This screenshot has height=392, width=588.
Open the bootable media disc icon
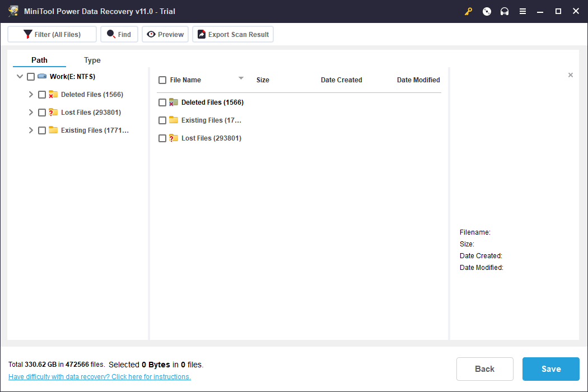click(x=487, y=12)
